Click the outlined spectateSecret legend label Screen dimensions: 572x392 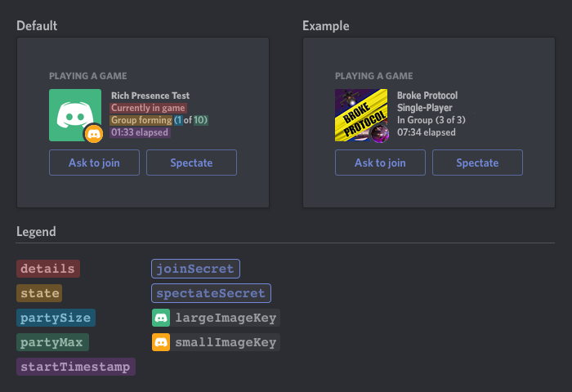[211, 293]
